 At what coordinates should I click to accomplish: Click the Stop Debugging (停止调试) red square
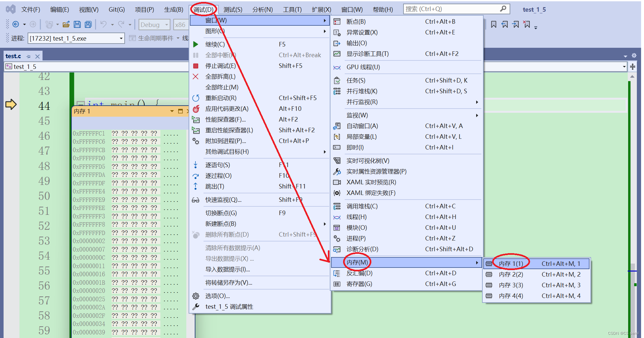[x=195, y=66]
